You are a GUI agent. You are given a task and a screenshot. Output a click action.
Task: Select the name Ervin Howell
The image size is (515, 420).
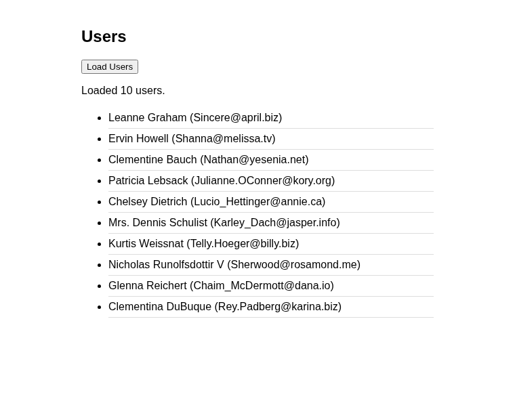click(x=138, y=139)
